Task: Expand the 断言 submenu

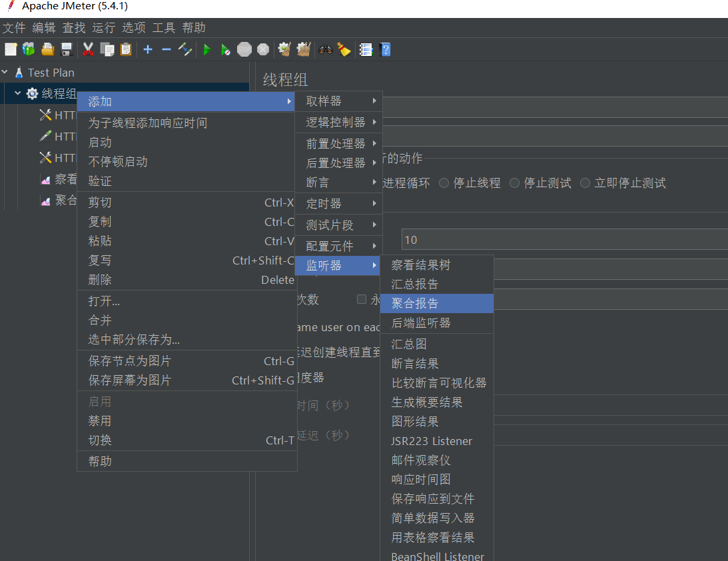Action: 338,183
